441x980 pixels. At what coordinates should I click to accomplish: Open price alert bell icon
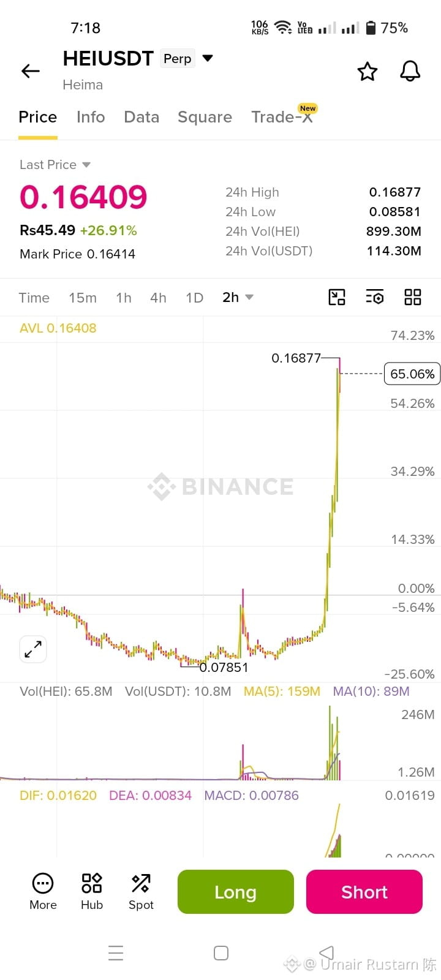pos(410,71)
